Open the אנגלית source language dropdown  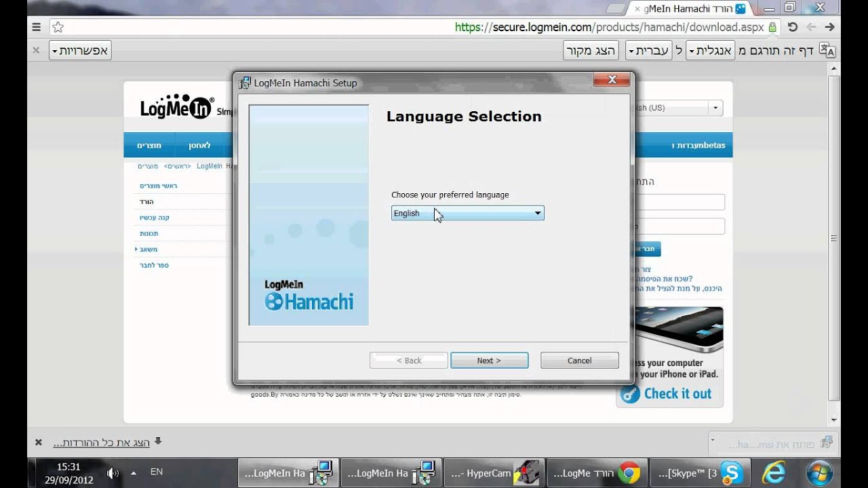coord(710,51)
